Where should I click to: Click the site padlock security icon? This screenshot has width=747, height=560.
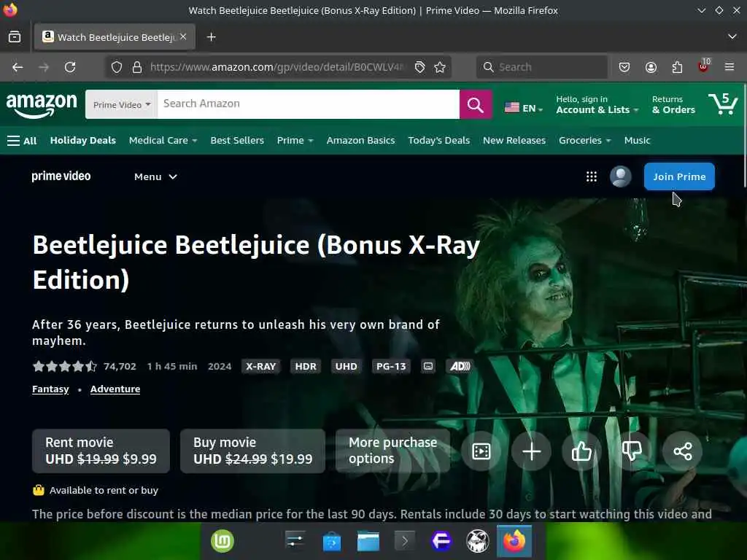[136, 67]
